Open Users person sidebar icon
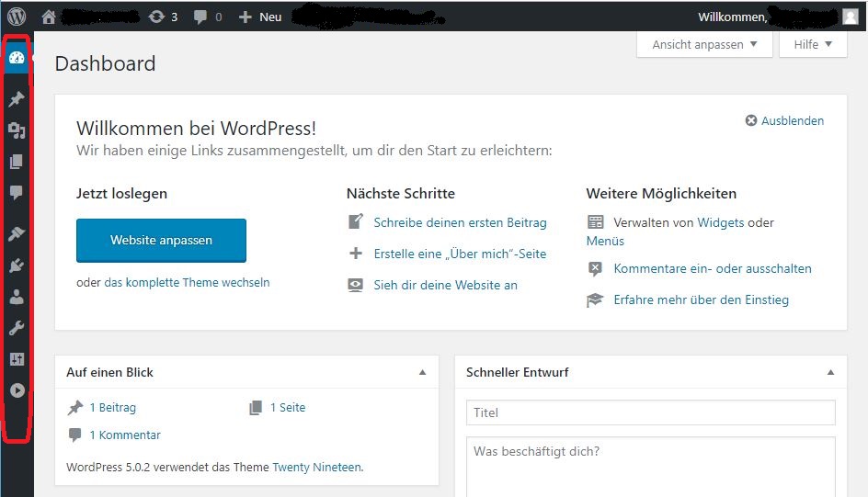This screenshot has width=868, height=497. [17, 297]
